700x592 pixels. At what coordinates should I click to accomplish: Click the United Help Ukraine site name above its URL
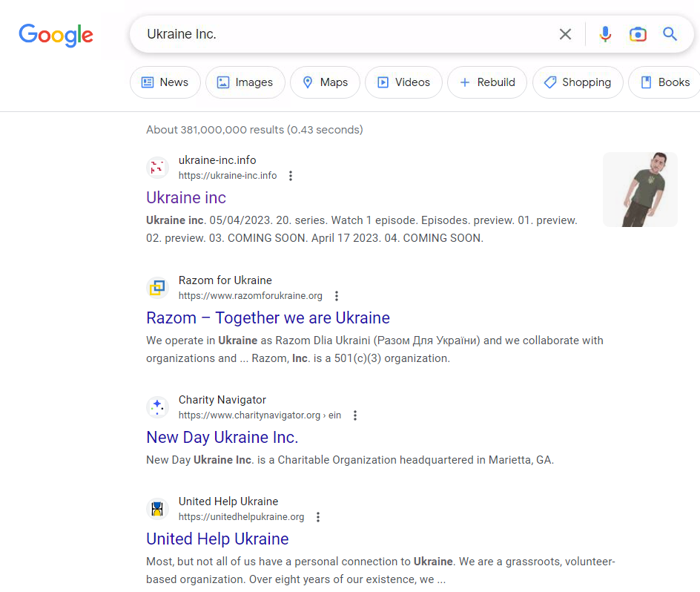point(228,501)
